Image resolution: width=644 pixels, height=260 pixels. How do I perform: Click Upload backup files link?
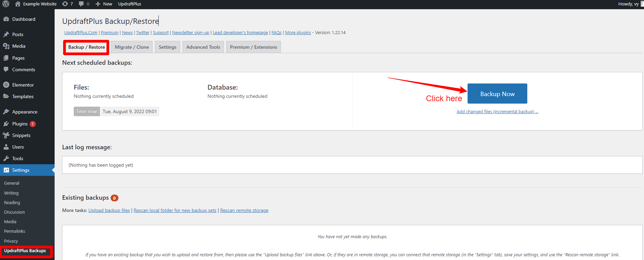109,210
